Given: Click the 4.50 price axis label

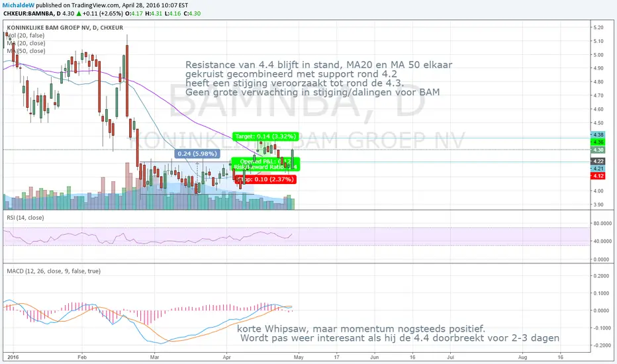Looking at the screenshot, I should (x=598, y=123).
